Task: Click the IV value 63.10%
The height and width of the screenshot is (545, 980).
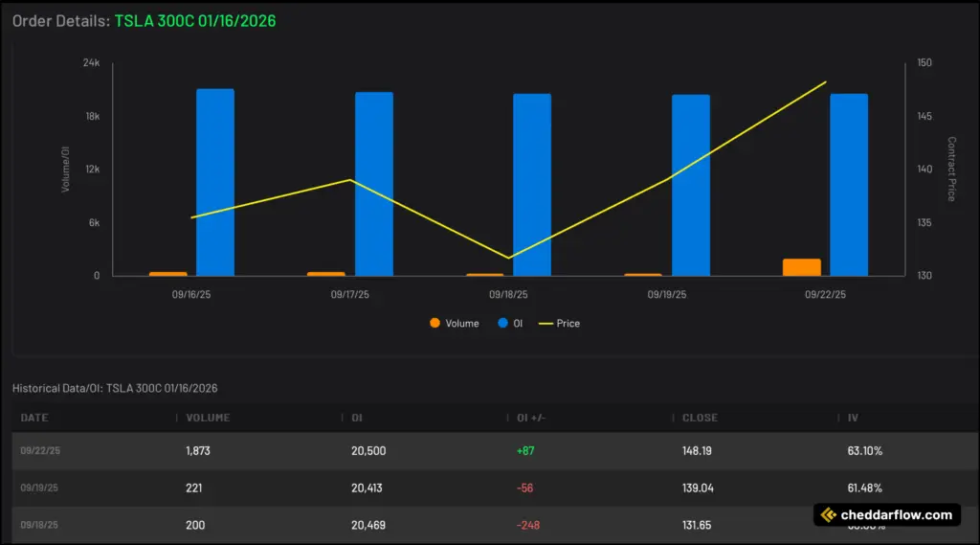Action: click(865, 450)
